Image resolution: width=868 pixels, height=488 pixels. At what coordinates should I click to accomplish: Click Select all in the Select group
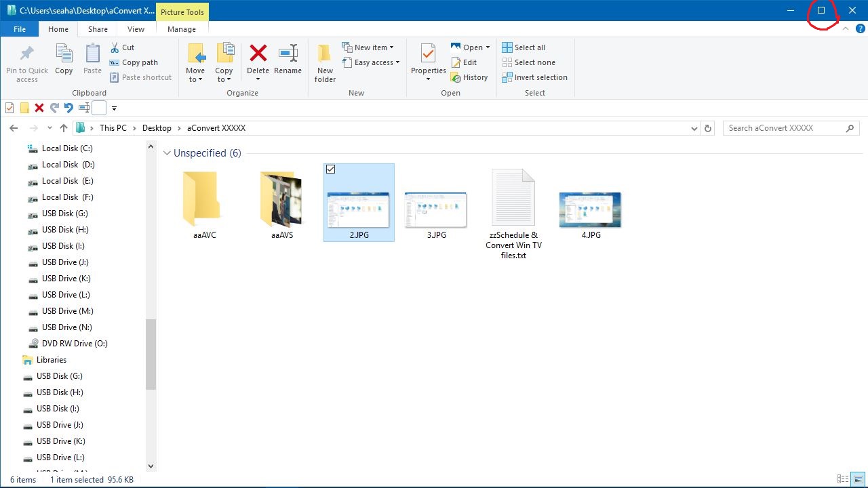pos(524,47)
